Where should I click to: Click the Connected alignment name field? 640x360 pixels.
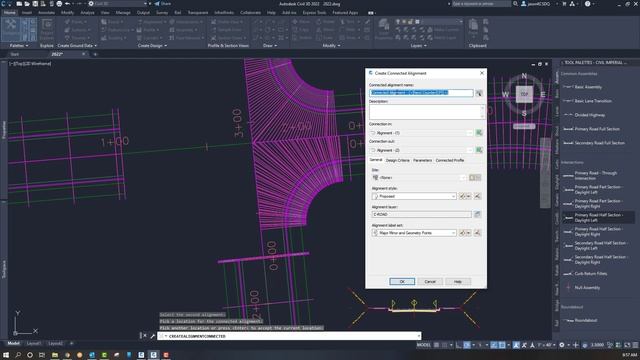pyautogui.click(x=421, y=93)
